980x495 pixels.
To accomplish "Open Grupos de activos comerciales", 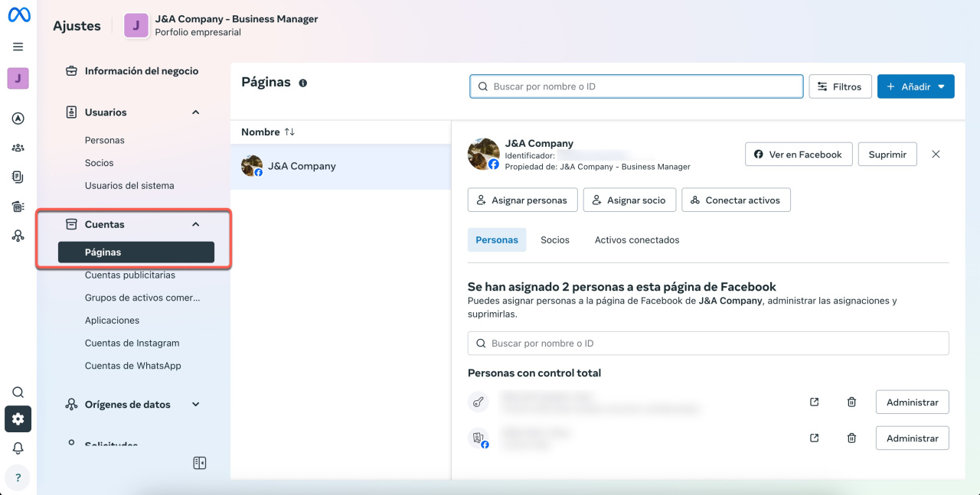I will (142, 298).
